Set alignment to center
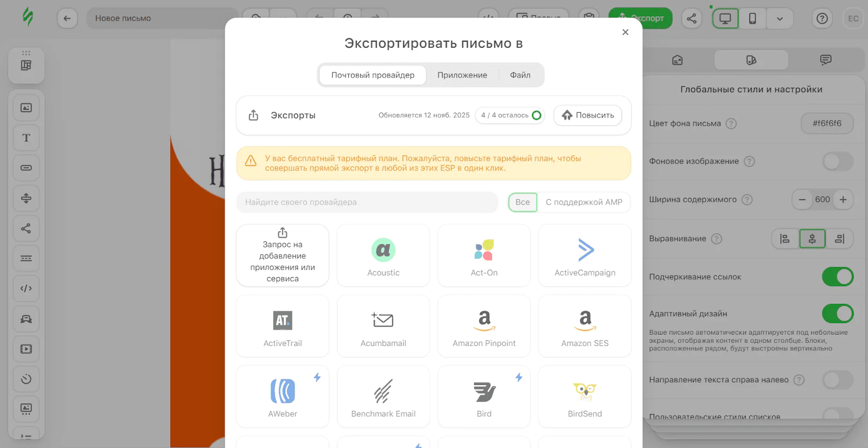 point(812,239)
